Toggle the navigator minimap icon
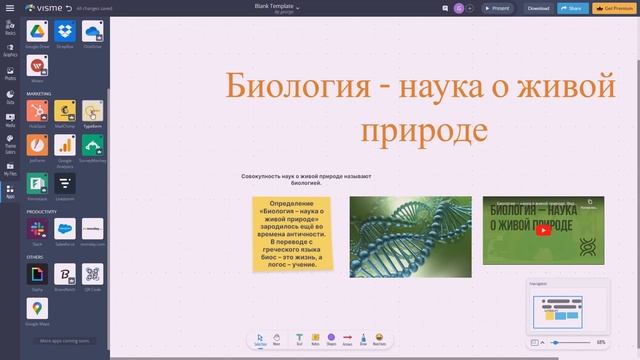640x360 pixels. click(x=534, y=342)
